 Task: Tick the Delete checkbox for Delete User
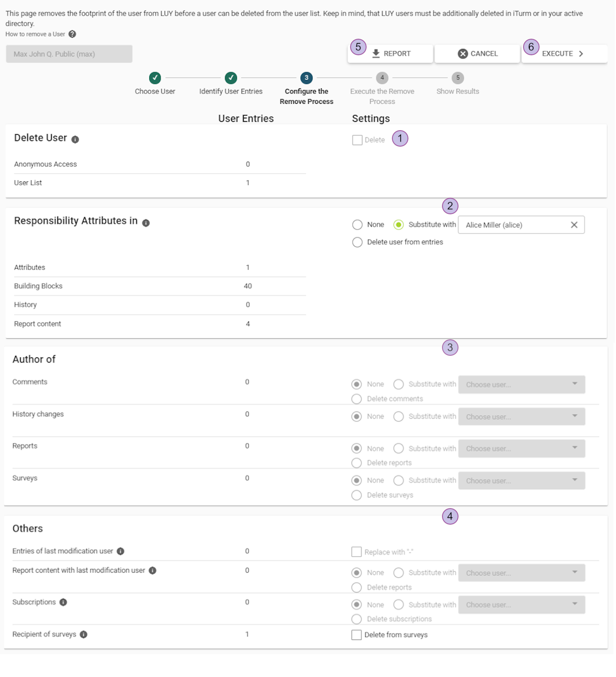357,140
